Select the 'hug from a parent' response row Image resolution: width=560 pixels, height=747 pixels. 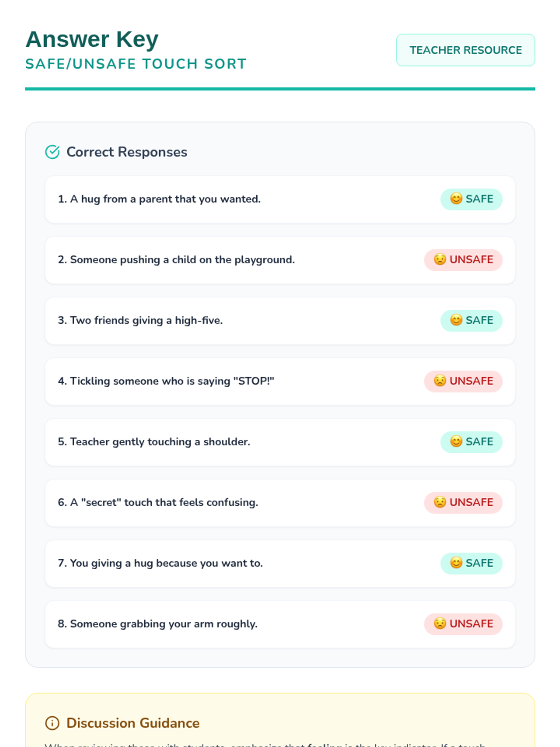point(280,199)
